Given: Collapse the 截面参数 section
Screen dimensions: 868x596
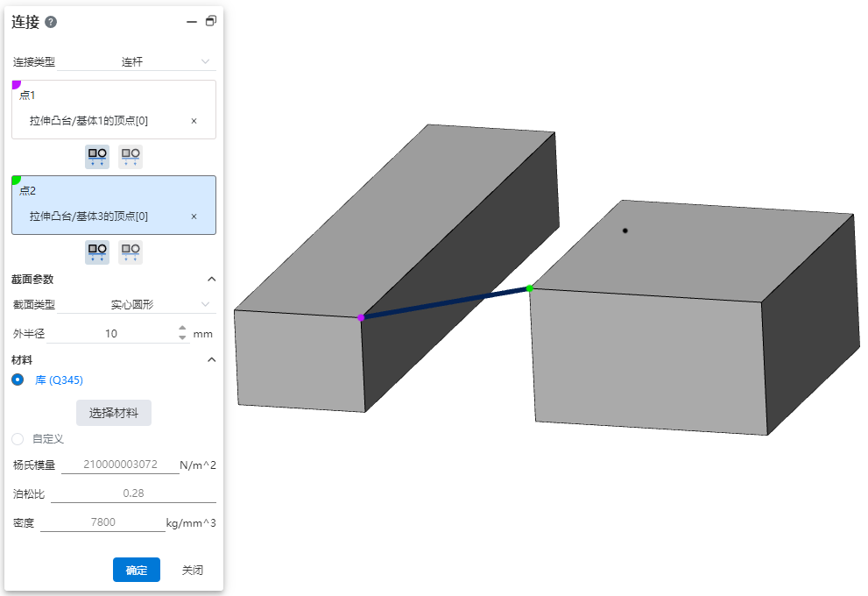Looking at the screenshot, I should click(210, 279).
